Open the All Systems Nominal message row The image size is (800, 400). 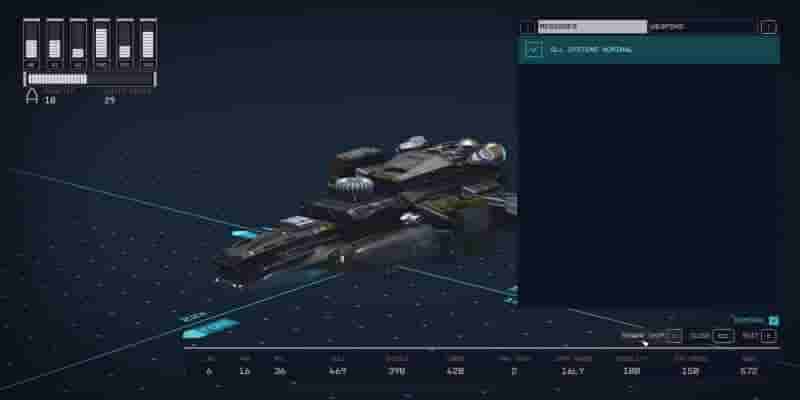tap(649, 50)
